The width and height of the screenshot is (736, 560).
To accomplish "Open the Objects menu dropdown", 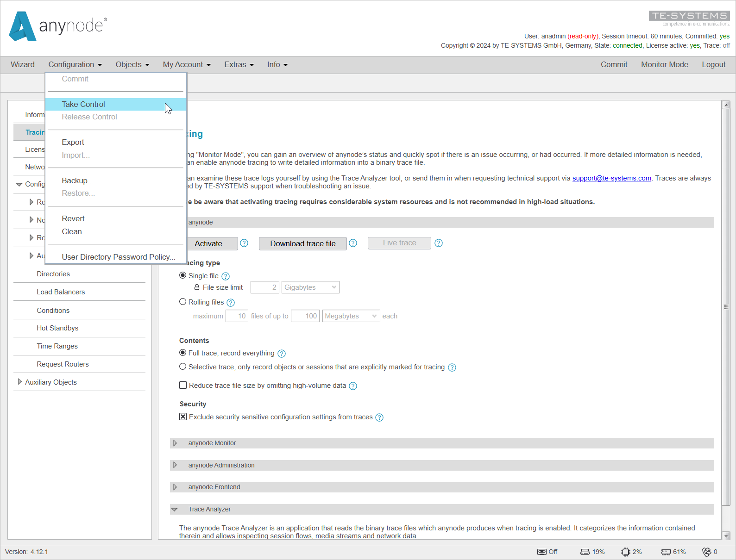I will (132, 65).
